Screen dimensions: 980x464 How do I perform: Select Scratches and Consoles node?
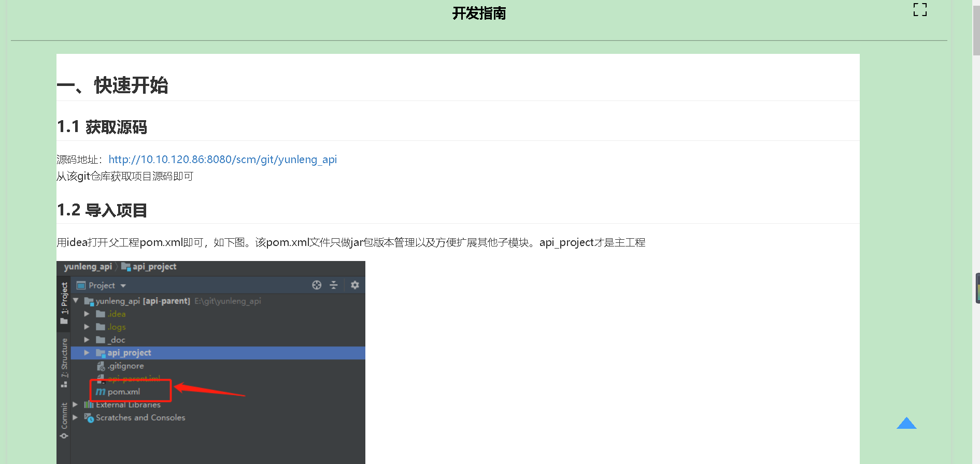(140, 417)
